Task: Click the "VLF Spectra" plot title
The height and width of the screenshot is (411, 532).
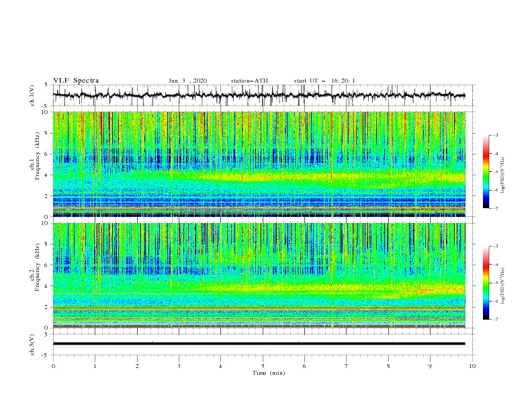Action: coord(76,81)
